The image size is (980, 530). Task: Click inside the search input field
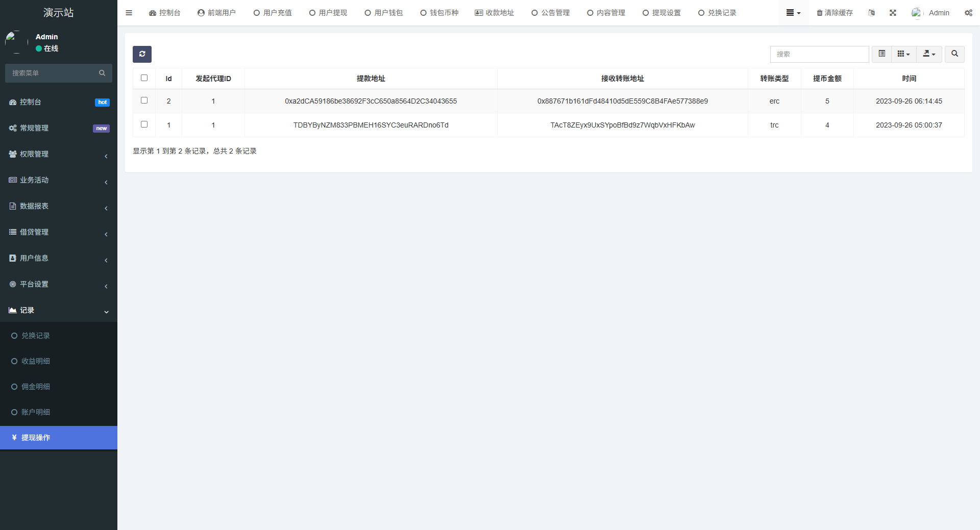tap(819, 54)
